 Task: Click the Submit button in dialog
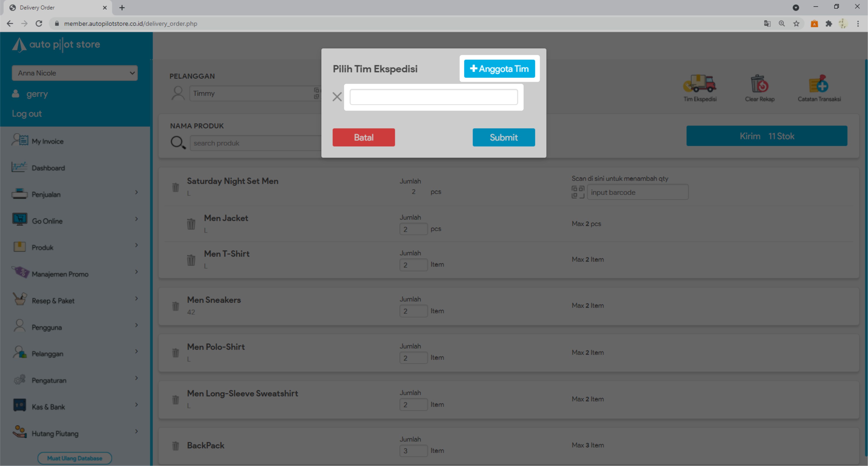coord(503,138)
